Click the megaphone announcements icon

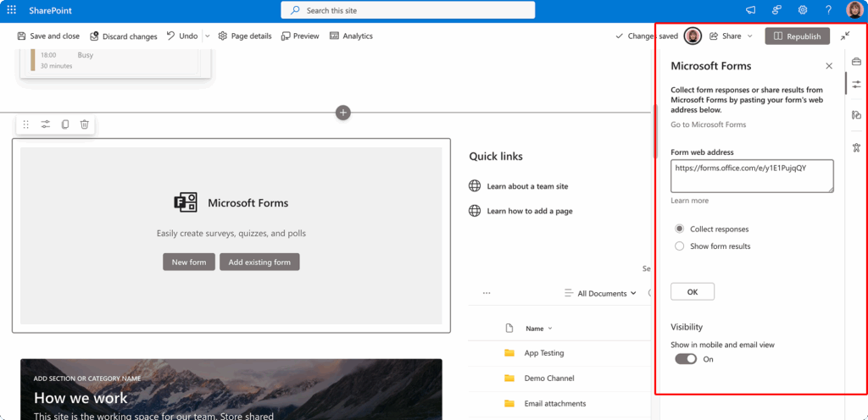tap(751, 10)
